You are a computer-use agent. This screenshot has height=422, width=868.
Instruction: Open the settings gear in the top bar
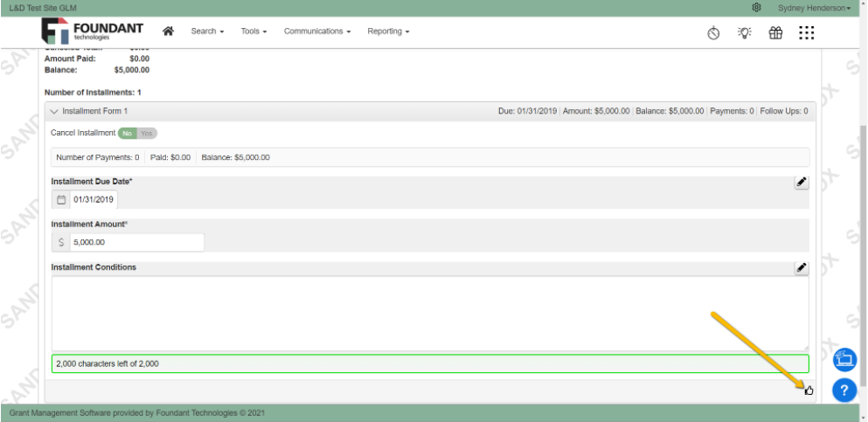tap(756, 8)
